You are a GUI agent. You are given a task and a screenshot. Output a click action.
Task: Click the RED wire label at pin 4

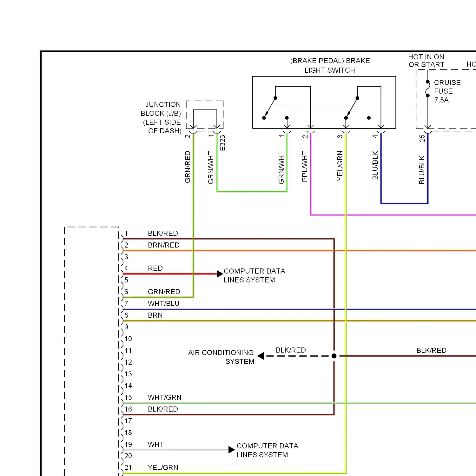pos(155,268)
